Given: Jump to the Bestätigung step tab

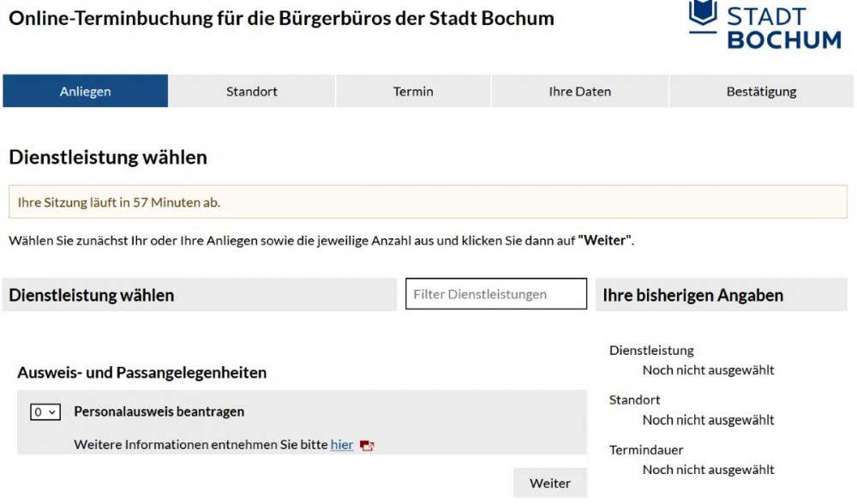Looking at the screenshot, I should pos(761,92).
